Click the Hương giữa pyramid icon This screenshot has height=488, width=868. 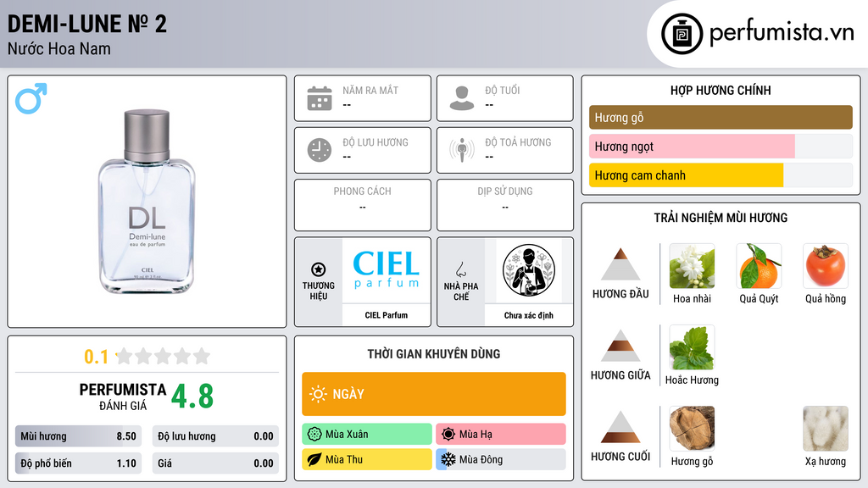pyautogui.click(x=620, y=346)
